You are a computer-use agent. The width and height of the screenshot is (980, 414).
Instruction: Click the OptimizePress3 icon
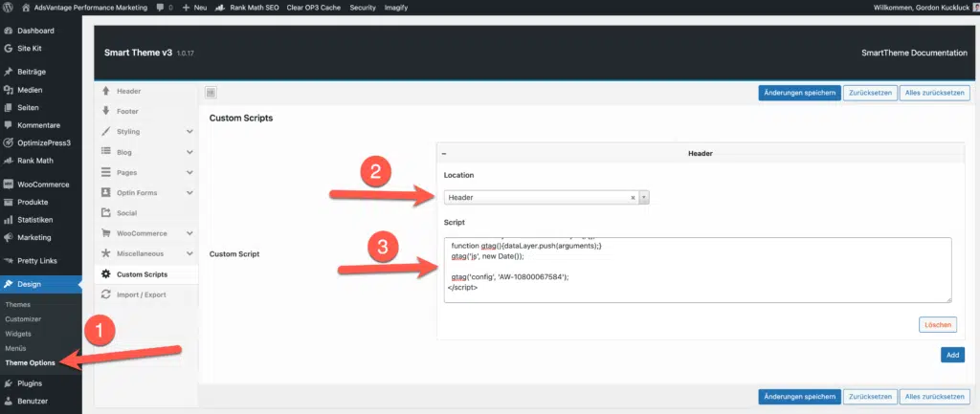pos(8,142)
